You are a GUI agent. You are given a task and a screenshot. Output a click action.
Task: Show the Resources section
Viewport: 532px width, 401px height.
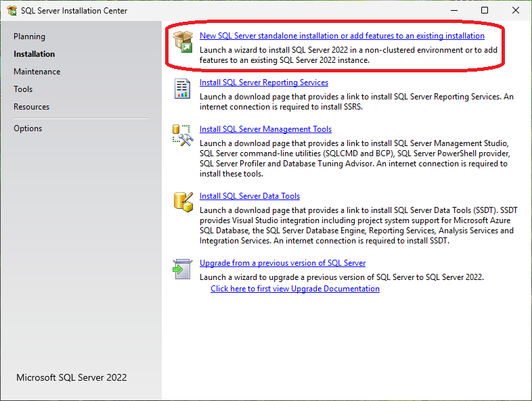click(31, 107)
